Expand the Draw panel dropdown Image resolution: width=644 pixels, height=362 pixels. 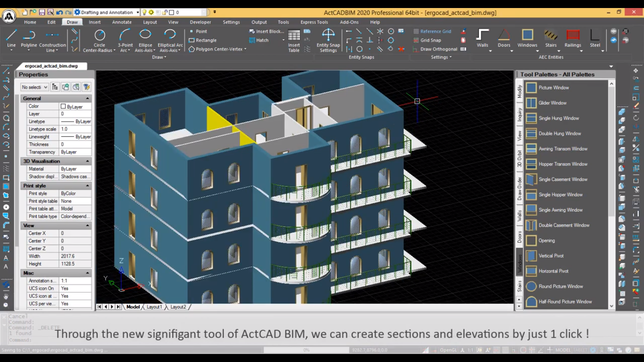click(x=159, y=57)
